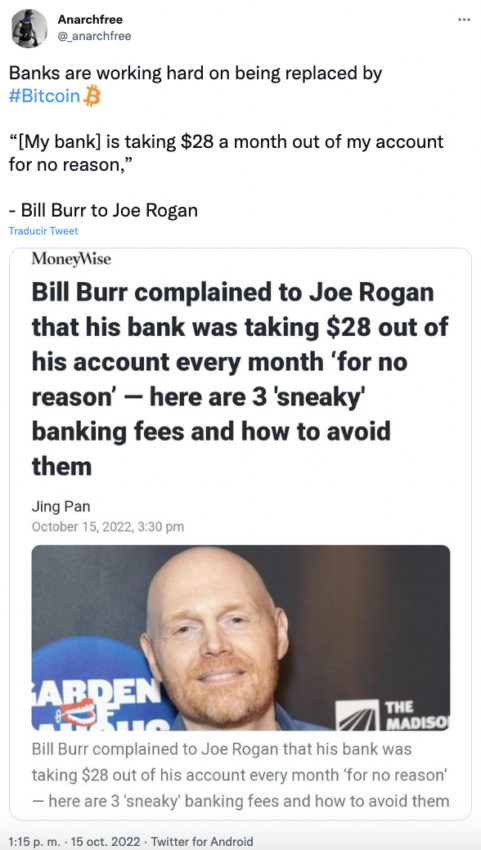Click the 'Bill Burr to Joe Rogan' attribution line

[103, 210]
